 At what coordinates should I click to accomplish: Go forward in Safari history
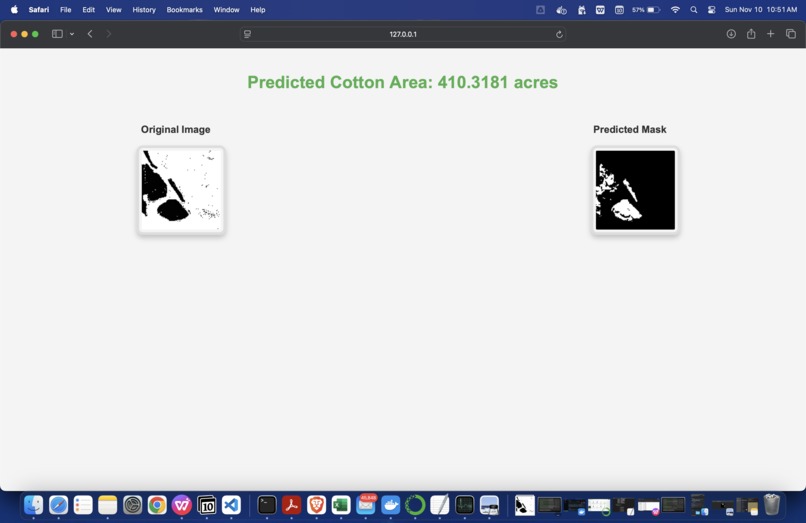coord(108,34)
